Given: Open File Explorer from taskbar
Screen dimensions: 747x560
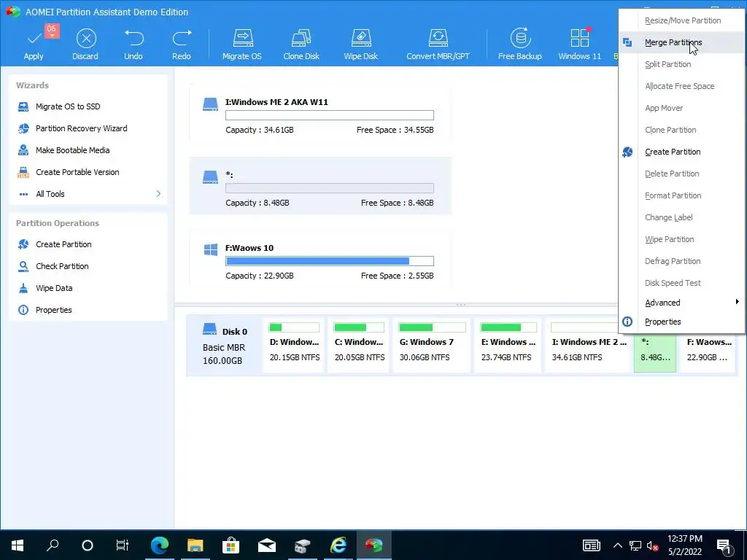Looking at the screenshot, I should (x=195, y=545).
